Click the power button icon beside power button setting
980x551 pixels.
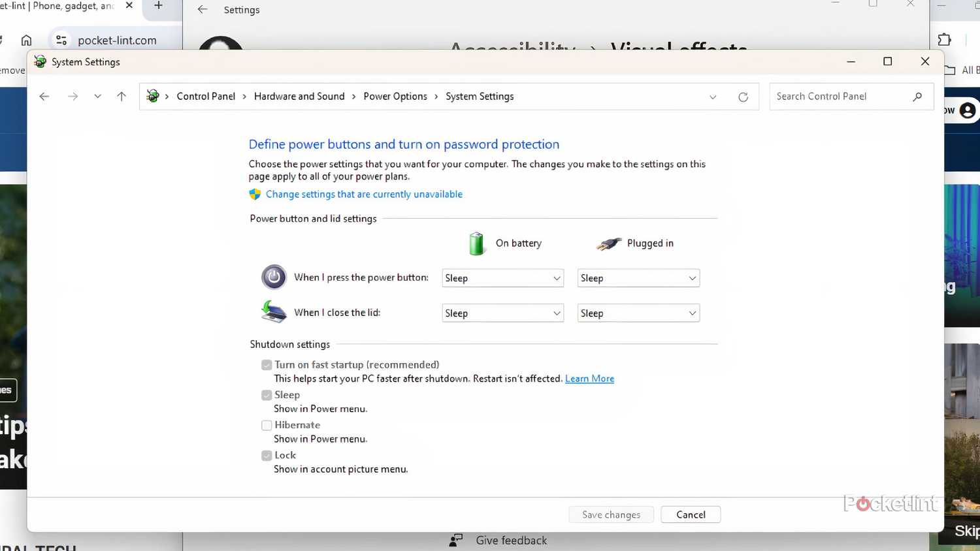pyautogui.click(x=274, y=277)
